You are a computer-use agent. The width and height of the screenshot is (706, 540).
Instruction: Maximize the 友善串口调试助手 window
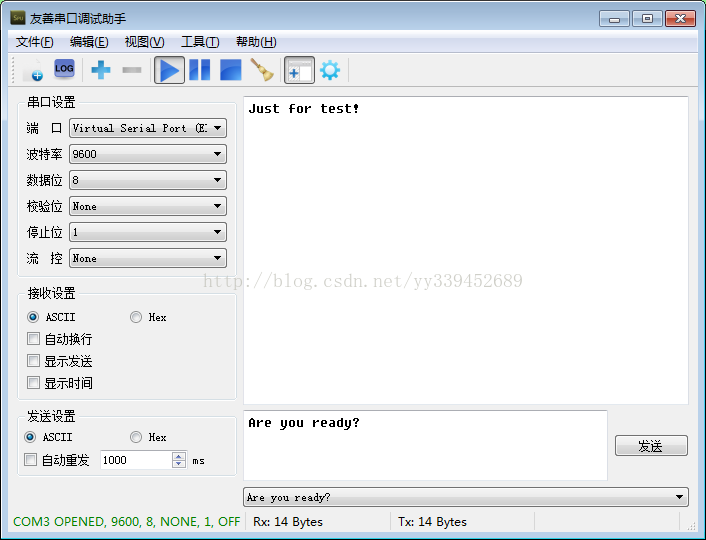[x=647, y=19]
